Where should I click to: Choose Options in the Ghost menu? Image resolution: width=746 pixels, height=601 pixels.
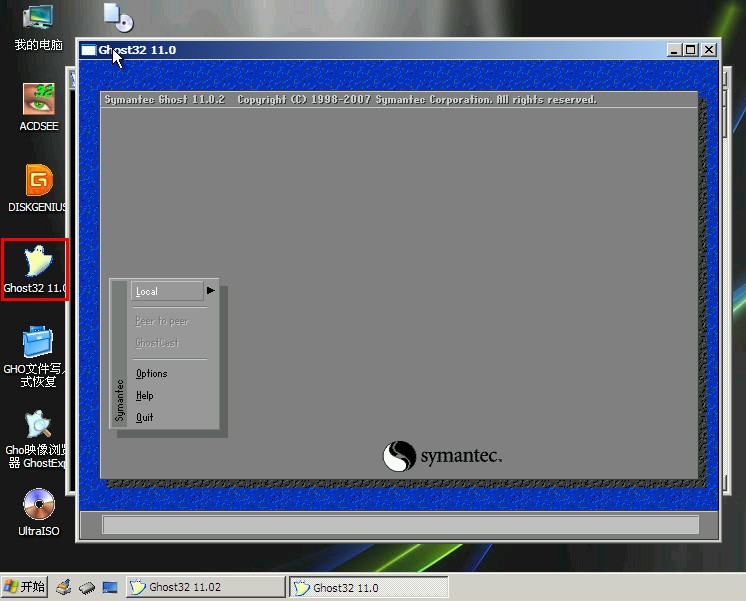click(x=151, y=374)
